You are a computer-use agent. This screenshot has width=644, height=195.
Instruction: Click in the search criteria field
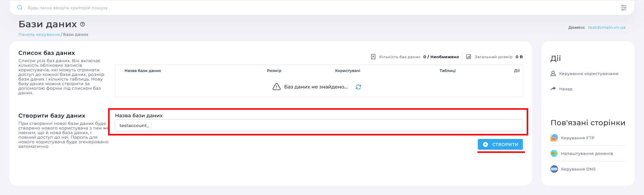pos(307,8)
